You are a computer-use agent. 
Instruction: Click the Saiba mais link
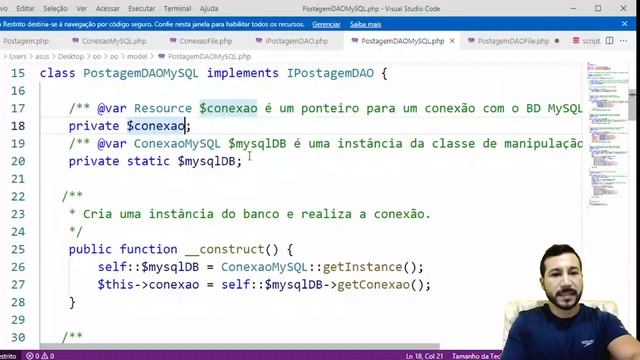(x=365, y=24)
